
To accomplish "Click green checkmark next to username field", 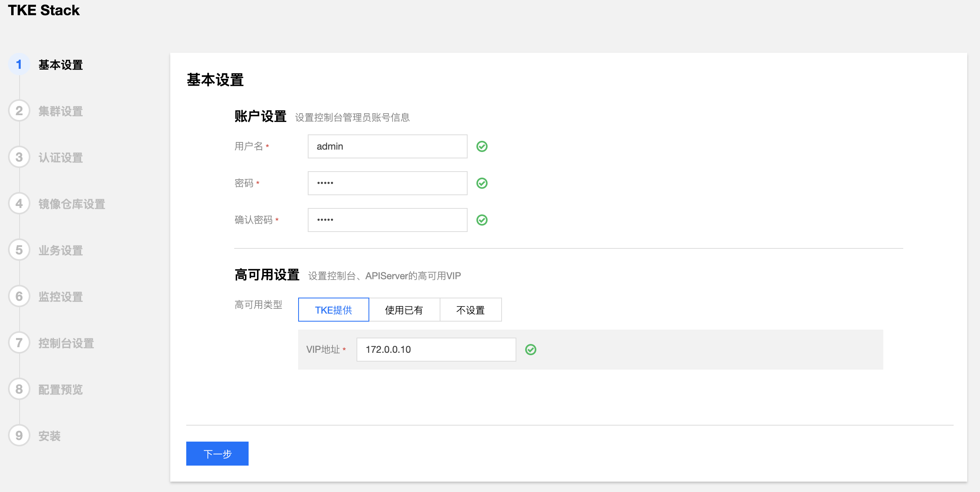I will (482, 146).
